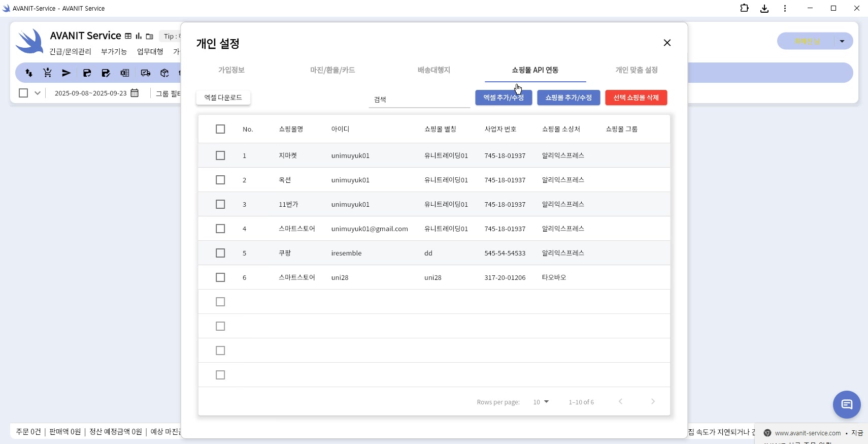Expand the selection chevron beside order checkbox
The height and width of the screenshot is (444, 868).
click(38, 93)
